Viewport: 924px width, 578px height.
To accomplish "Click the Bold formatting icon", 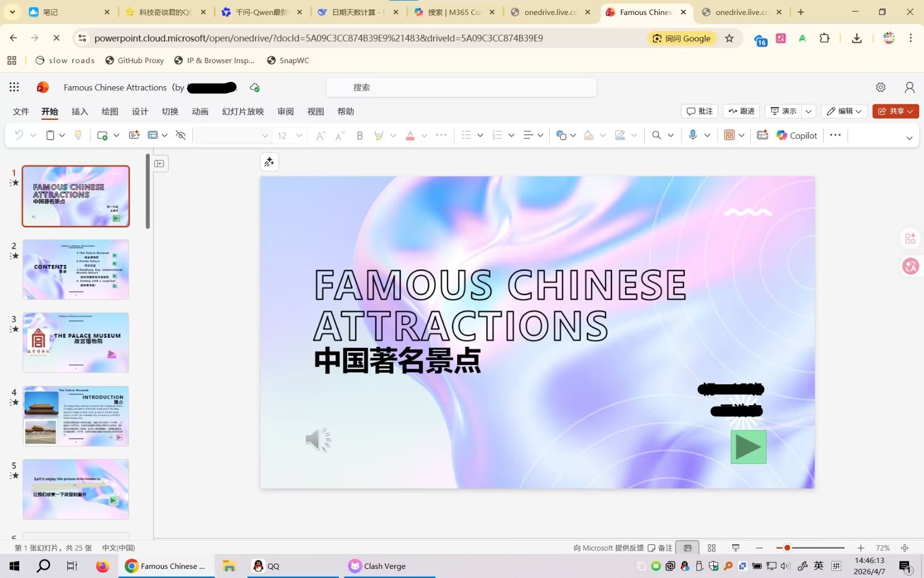I will point(360,135).
